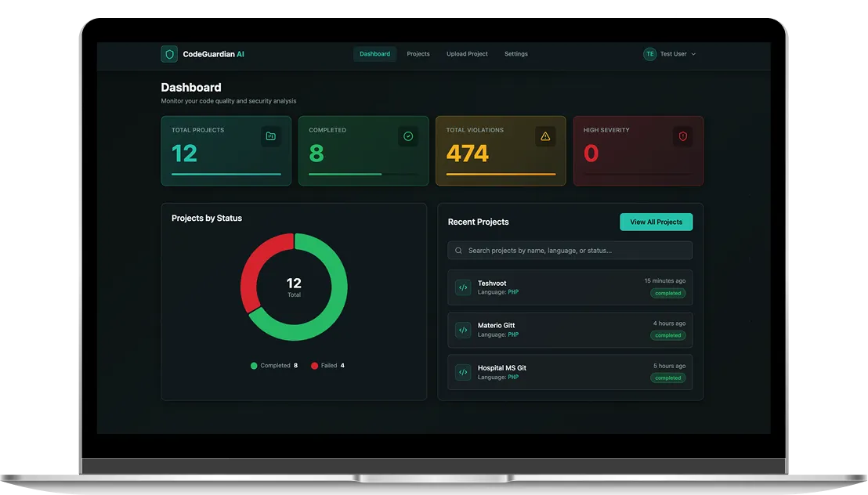Click the TE user avatar
The height and width of the screenshot is (495, 868).
coord(649,54)
